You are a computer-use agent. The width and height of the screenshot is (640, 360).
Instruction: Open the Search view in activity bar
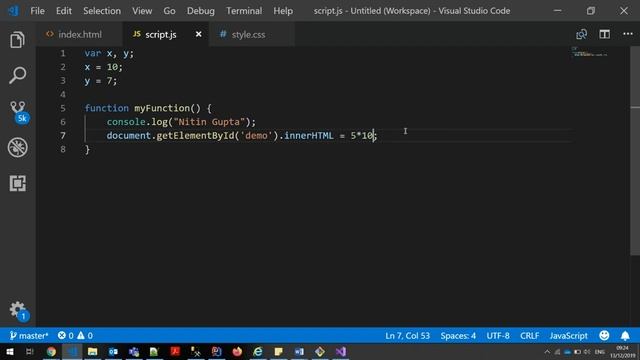click(x=17, y=75)
